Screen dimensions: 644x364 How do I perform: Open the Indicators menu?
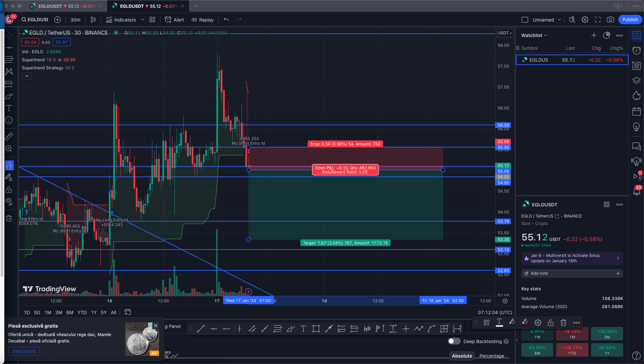tap(121, 20)
